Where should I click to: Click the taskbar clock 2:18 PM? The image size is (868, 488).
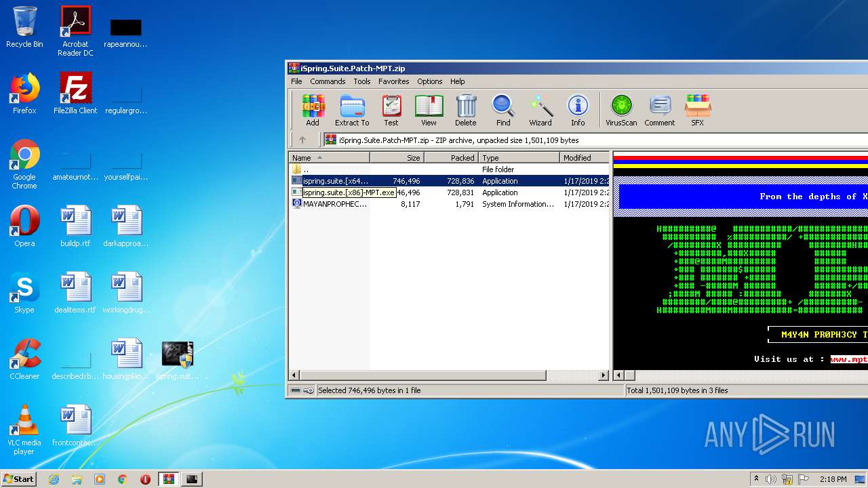click(833, 479)
